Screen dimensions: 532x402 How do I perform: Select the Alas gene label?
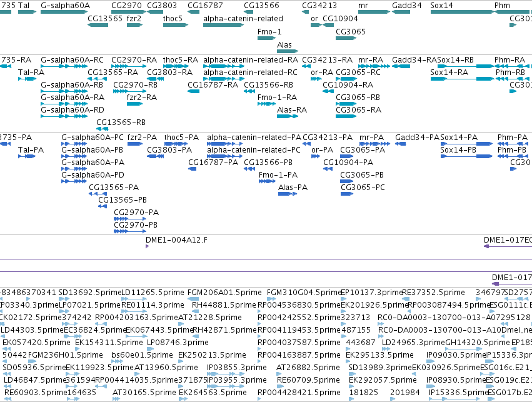(284, 45)
